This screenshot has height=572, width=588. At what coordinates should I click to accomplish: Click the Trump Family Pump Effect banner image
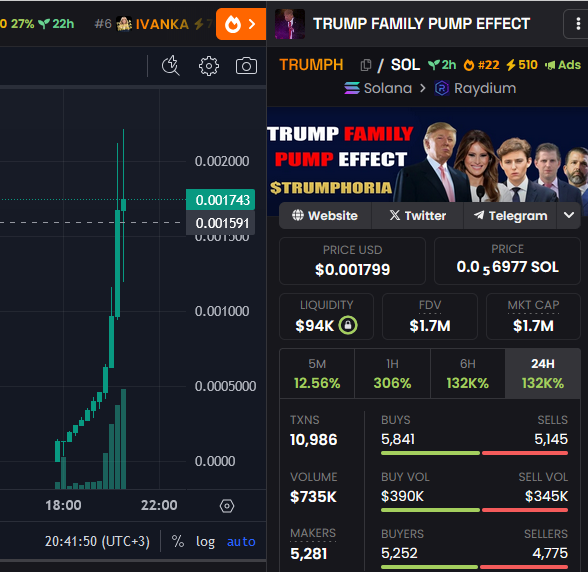tap(427, 161)
